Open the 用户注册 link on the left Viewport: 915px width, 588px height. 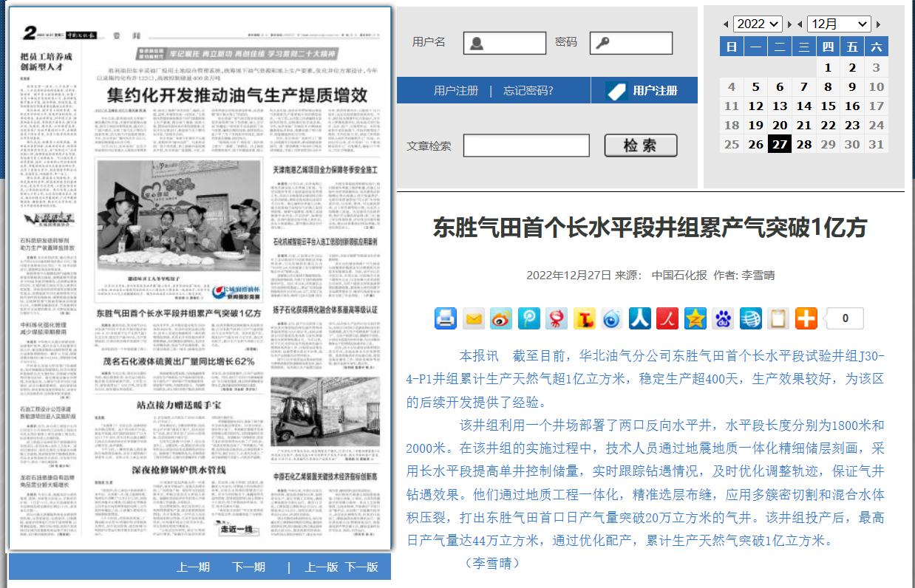(456, 91)
